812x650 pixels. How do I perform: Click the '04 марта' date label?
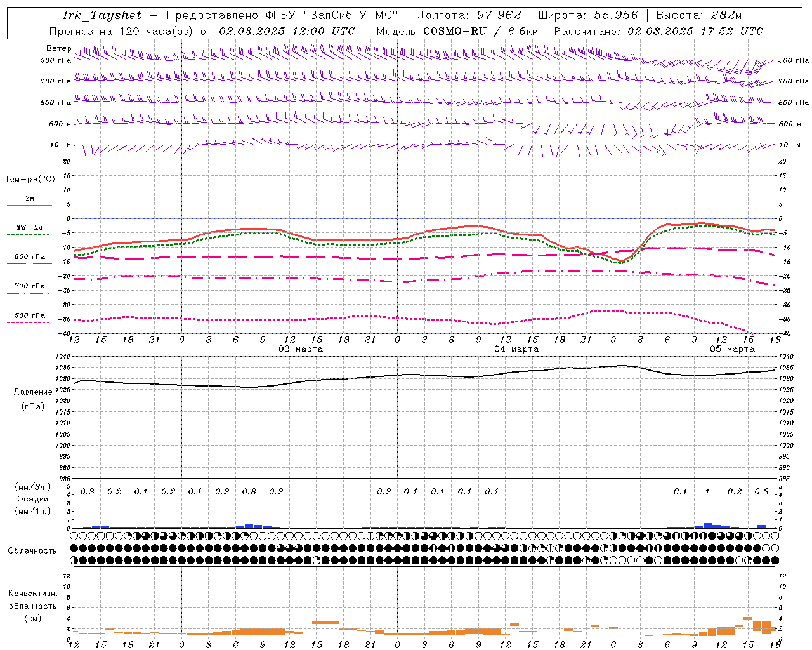[x=516, y=349]
